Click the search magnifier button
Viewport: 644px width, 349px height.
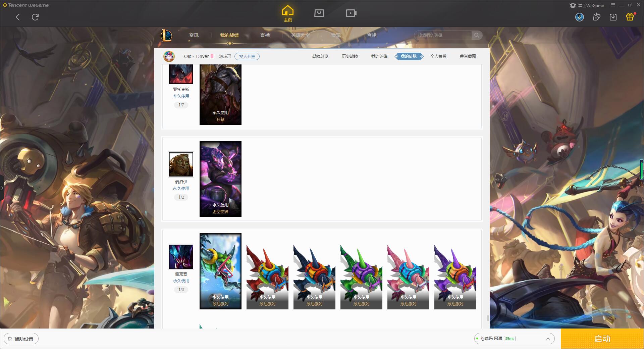pos(477,35)
